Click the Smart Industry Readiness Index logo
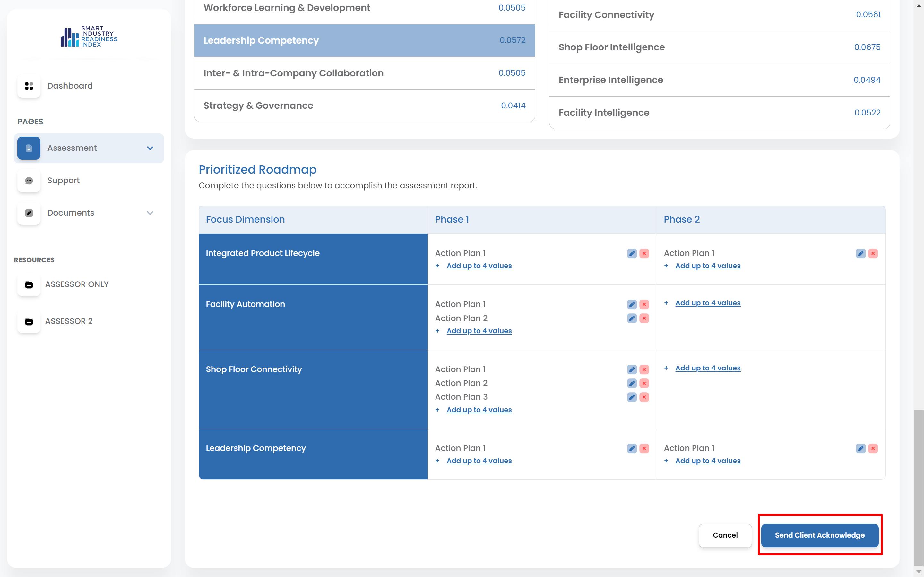Image resolution: width=924 pixels, height=577 pixels. [89, 37]
